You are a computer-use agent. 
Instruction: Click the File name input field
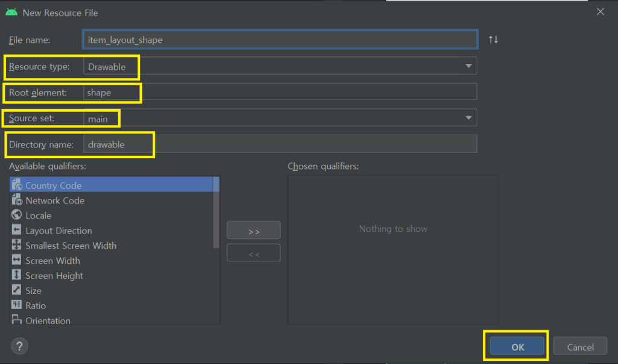tap(280, 40)
